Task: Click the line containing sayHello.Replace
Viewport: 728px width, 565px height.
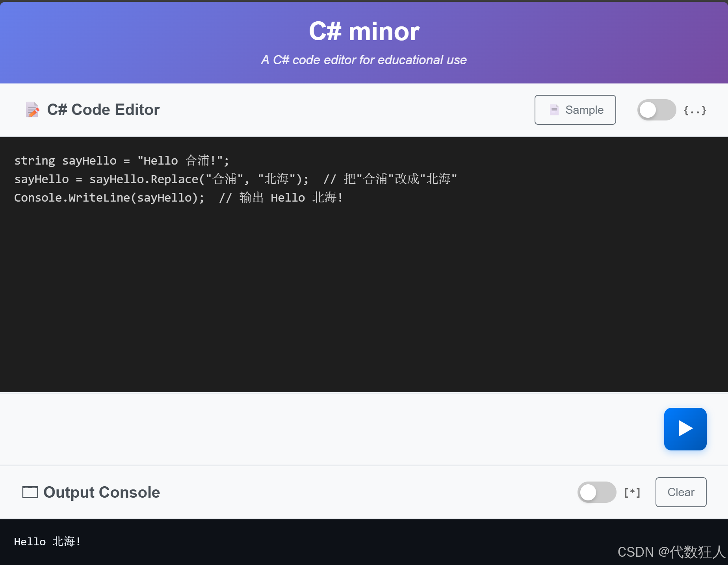Action: coord(236,179)
